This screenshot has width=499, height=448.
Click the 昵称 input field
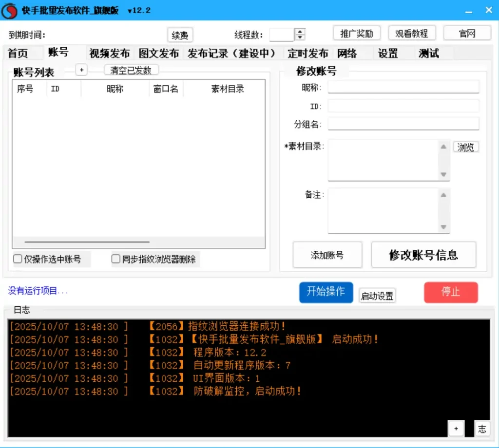pyautogui.click(x=403, y=87)
